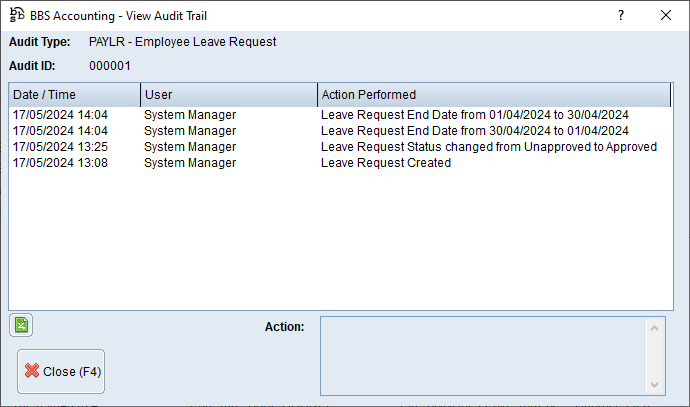Select the Leave Request Created entry

coord(386,163)
